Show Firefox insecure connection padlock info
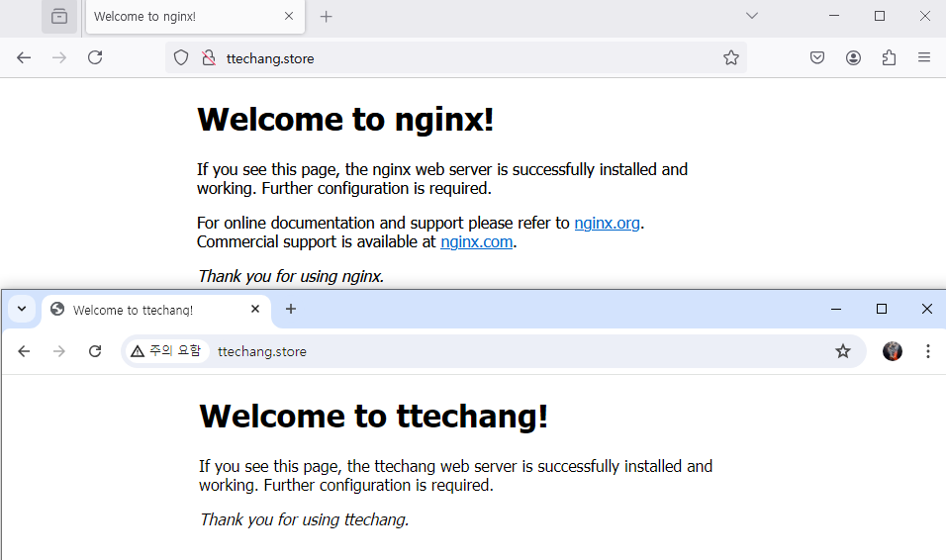Viewport: 946px width, 560px height. 209,58
